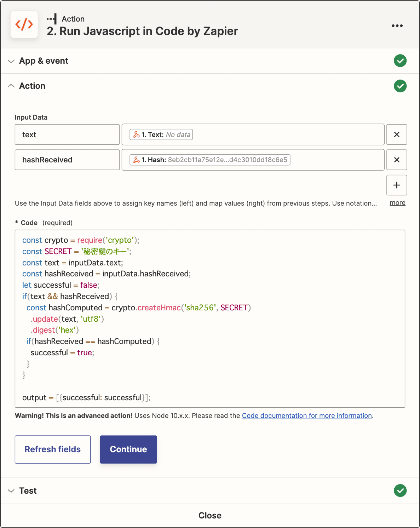Close the step editor
This screenshot has height=528, width=420.
coord(210,515)
